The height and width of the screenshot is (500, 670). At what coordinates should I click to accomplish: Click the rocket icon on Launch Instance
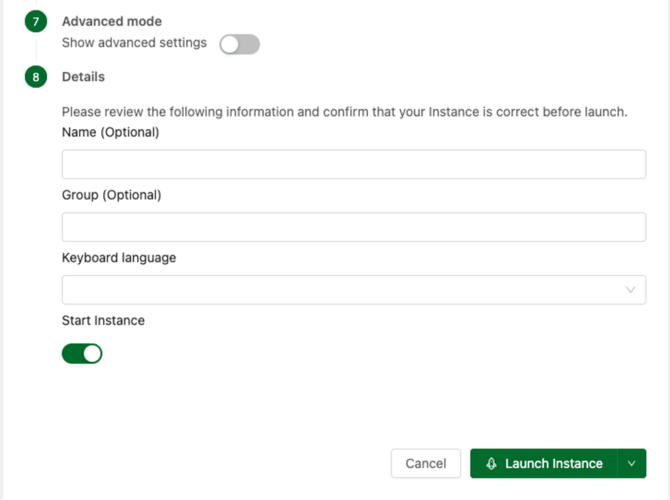pos(491,464)
